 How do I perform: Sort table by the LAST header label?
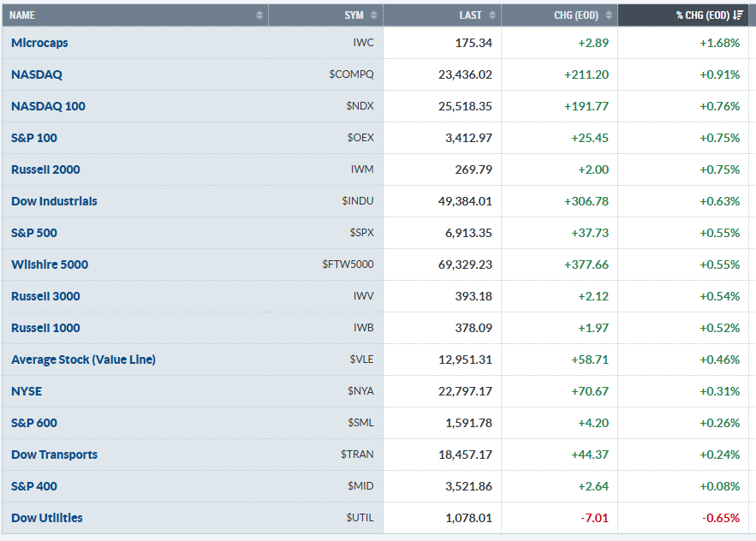click(471, 15)
